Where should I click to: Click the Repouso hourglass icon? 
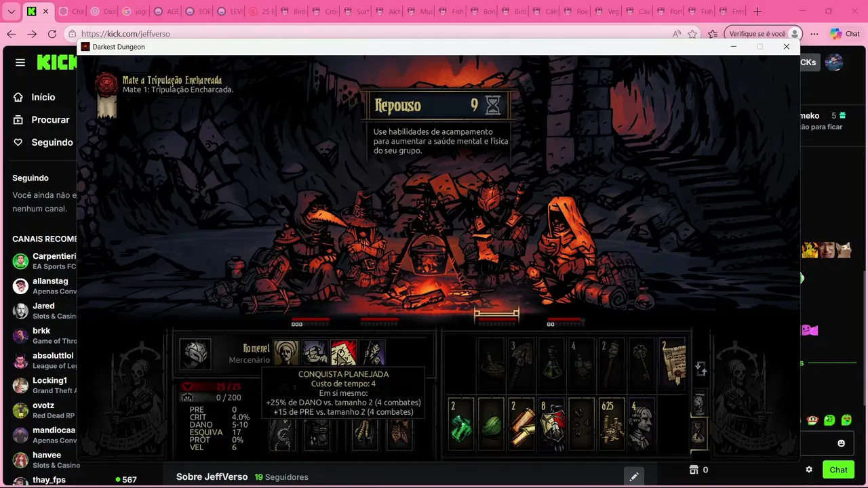coord(493,105)
